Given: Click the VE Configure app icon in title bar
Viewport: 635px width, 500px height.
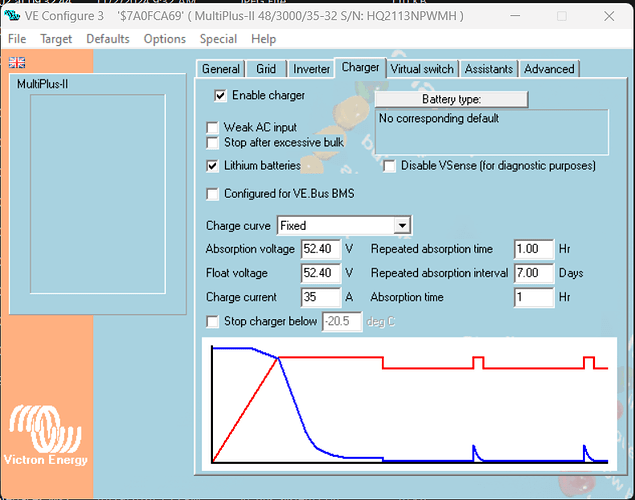Looking at the screenshot, I should click(x=12, y=16).
